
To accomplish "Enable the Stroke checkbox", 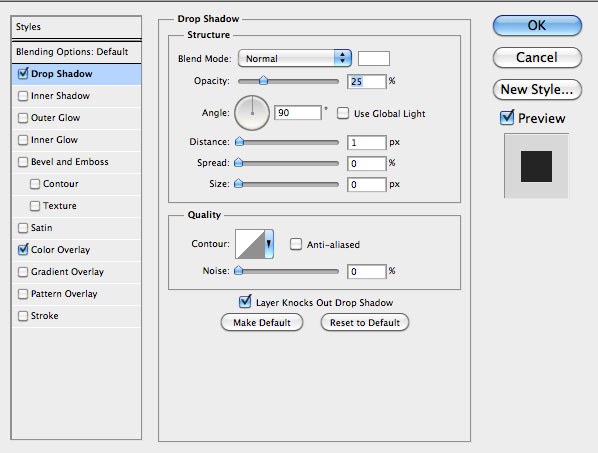I will tap(23, 316).
